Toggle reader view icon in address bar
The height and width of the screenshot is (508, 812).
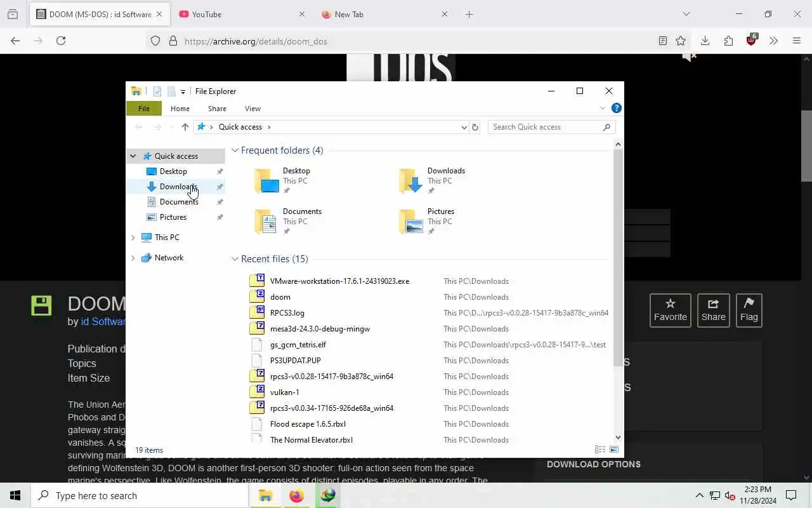click(x=662, y=41)
